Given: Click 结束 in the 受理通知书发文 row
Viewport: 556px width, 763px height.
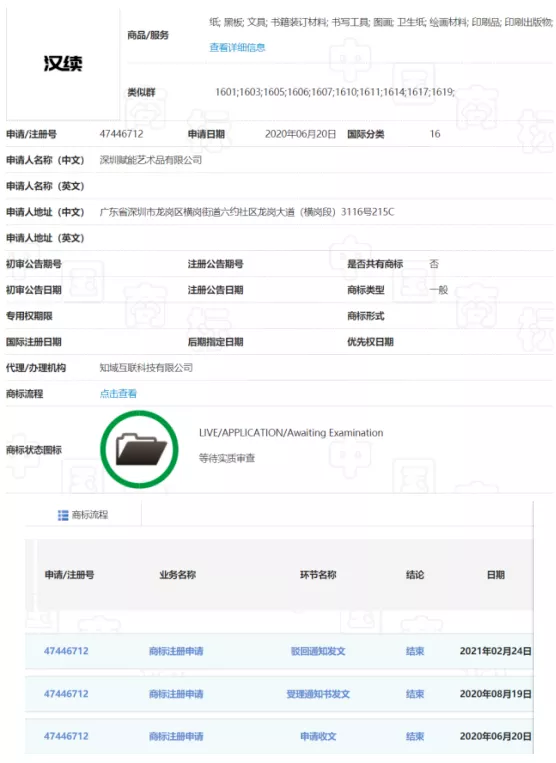Looking at the screenshot, I should 415,694.
